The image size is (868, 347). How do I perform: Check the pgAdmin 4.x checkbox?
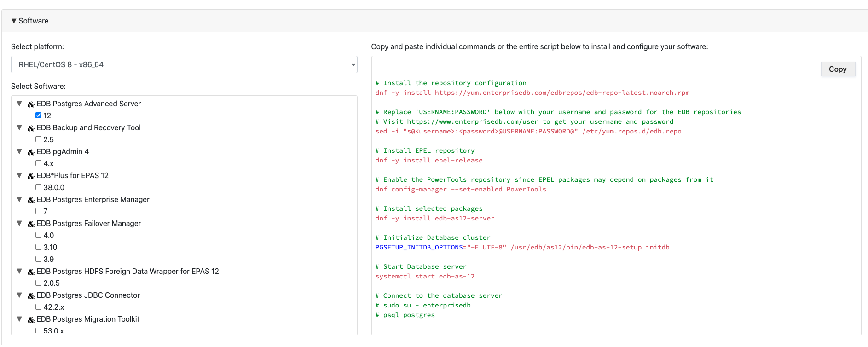pyautogui.click(x=39, y=163)
